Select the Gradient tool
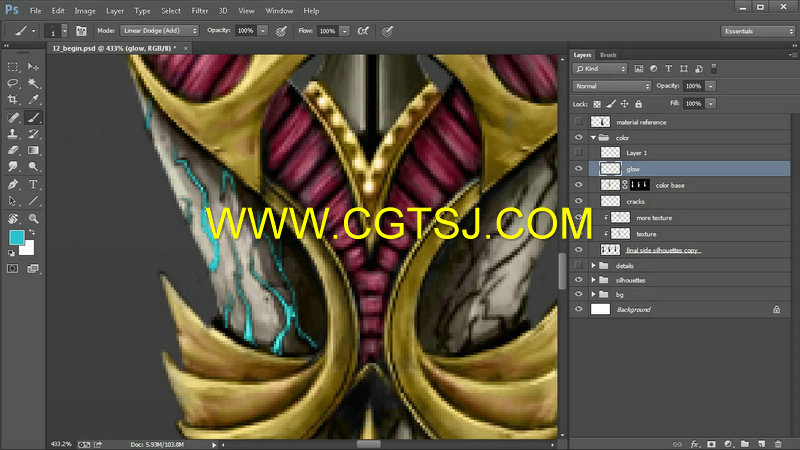The height and width of the screenshot is (450, 800). (x=33, y=151)
